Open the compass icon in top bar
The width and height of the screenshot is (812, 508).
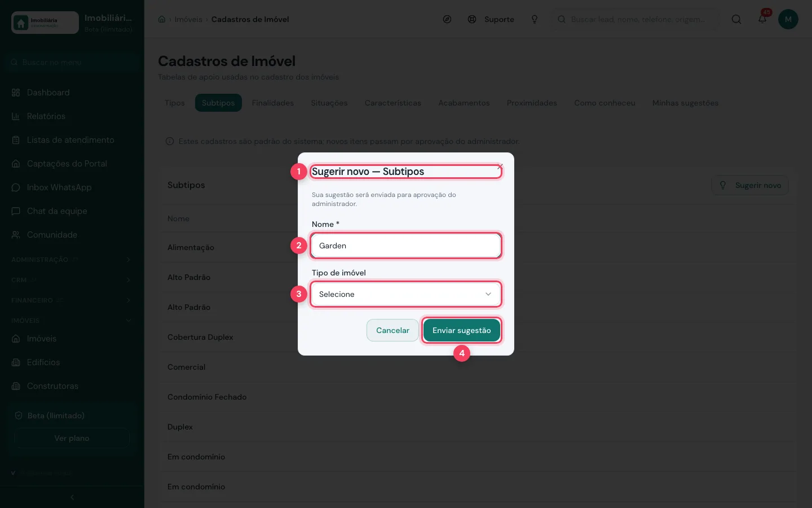(447, 19)
